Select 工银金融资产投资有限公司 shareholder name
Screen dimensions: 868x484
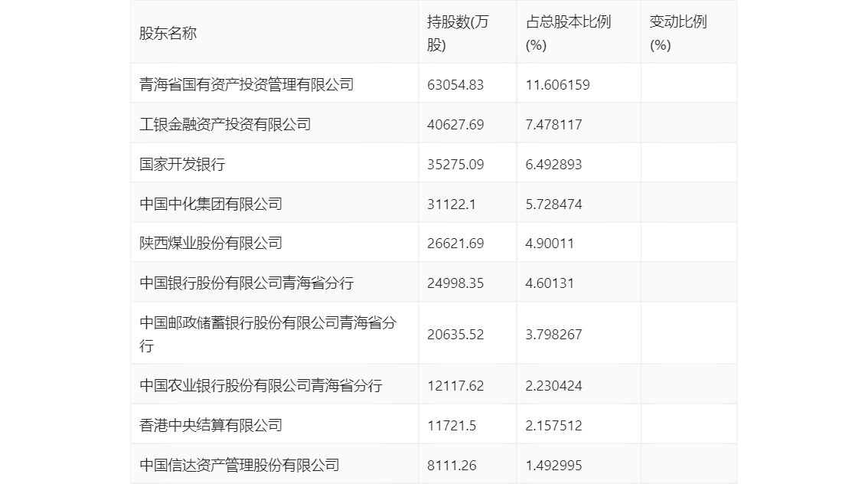(225, 125)
